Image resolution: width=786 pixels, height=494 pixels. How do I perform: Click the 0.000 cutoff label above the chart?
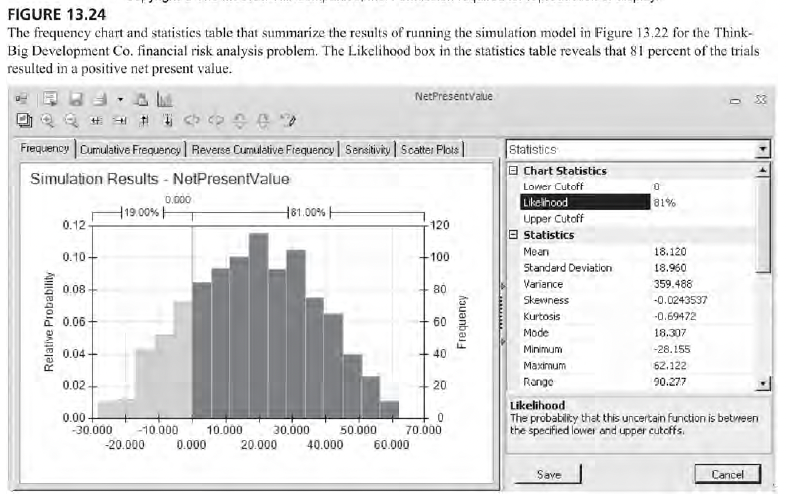pyautogui.click(x=178, y=200)
